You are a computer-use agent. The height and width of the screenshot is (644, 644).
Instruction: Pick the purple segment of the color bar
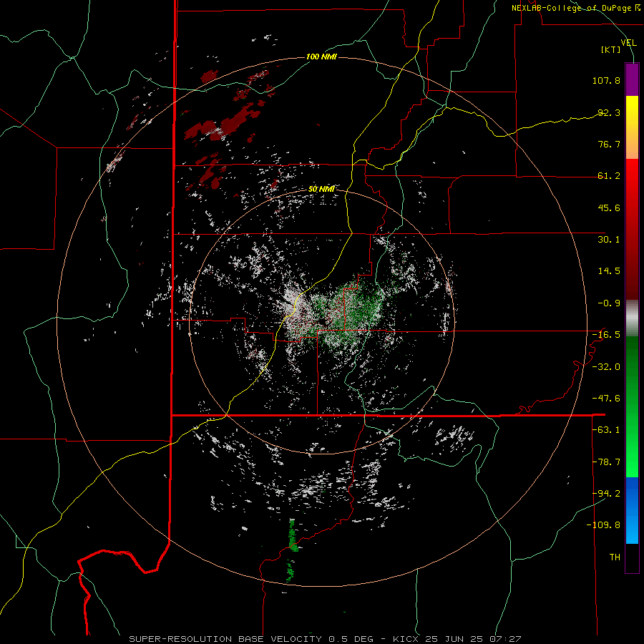pos(632,79)
